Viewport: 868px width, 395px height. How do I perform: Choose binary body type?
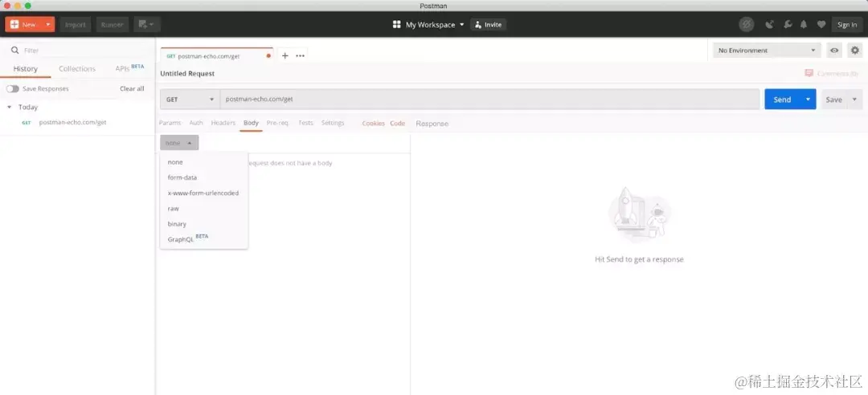click(203, 224)
